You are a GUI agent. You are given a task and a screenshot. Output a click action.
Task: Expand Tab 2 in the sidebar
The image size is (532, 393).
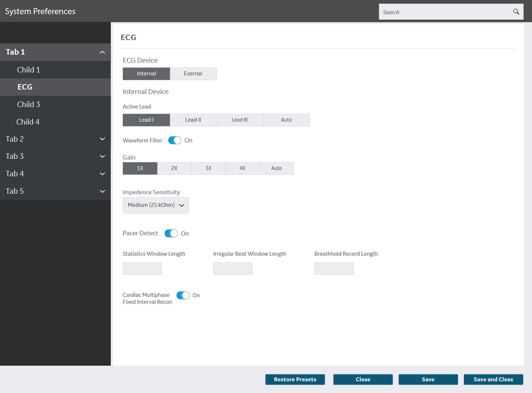point(102,139)
